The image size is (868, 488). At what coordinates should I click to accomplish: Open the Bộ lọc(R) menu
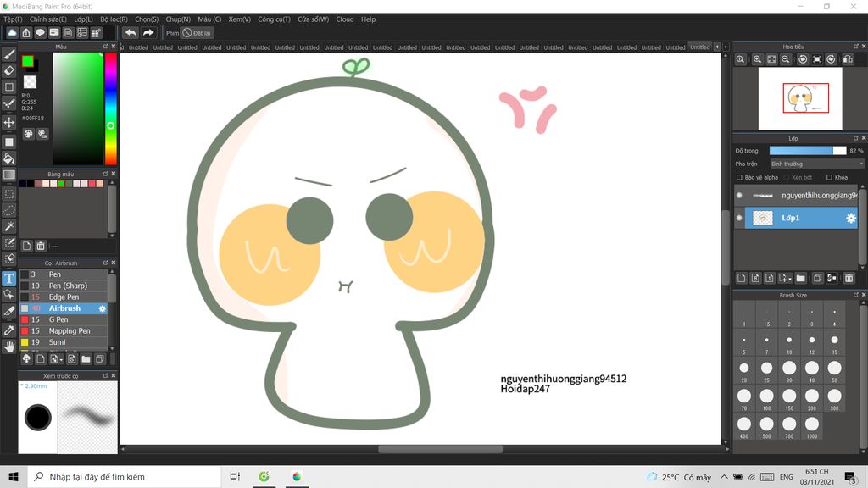coord(114,19)
